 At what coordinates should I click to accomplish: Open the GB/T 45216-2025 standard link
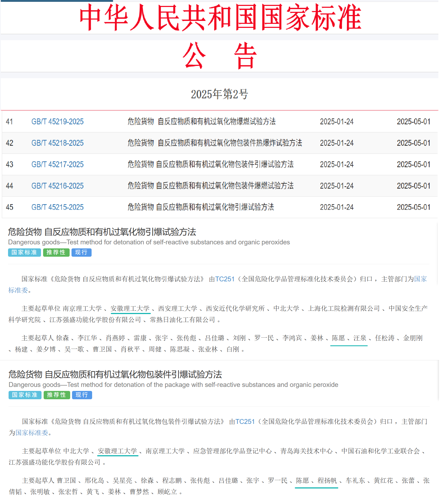coord(57,186)
